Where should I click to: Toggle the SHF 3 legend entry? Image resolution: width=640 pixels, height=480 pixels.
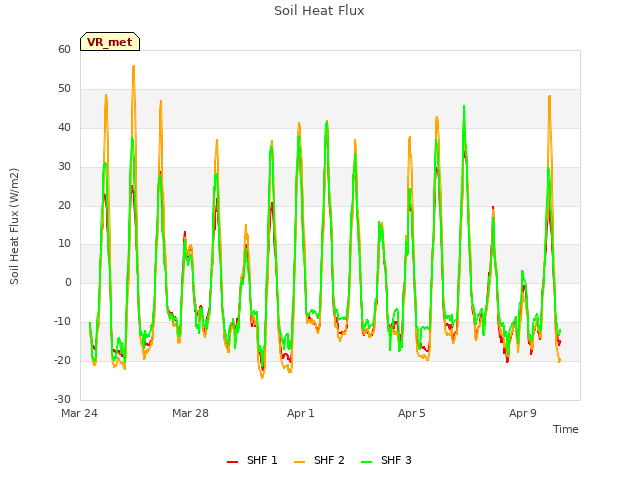(386, 460)
